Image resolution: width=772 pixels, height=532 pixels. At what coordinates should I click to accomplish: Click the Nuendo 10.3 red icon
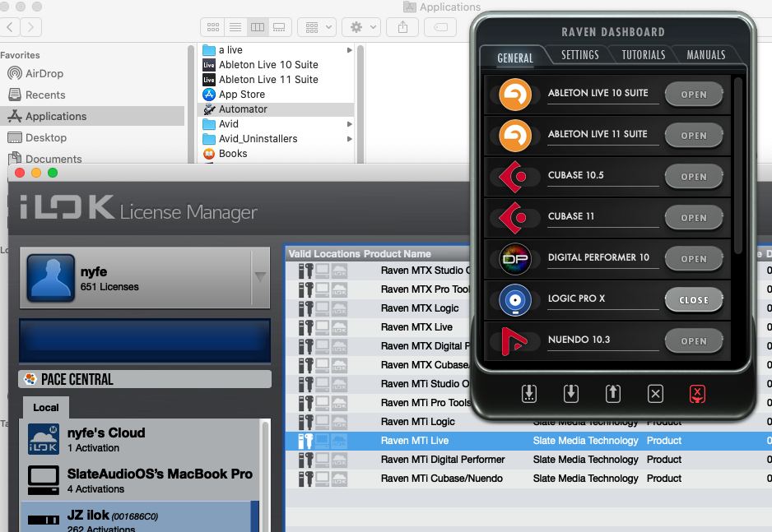[515, 340]
